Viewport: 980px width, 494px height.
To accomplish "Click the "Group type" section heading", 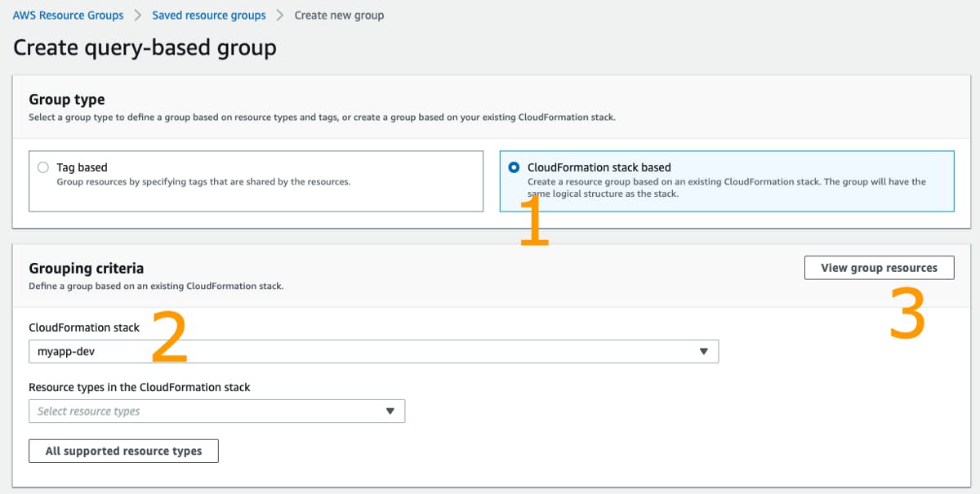I will (x=66, y=99).
